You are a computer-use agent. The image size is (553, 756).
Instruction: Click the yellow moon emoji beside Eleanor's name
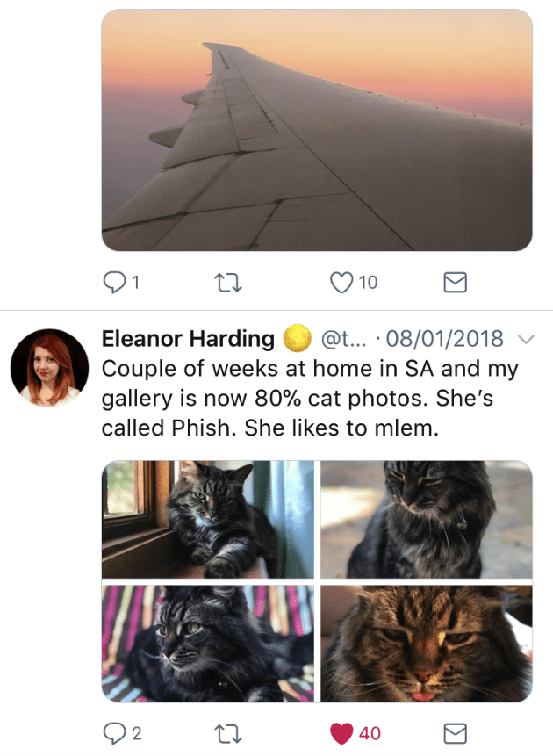[298, 337]
